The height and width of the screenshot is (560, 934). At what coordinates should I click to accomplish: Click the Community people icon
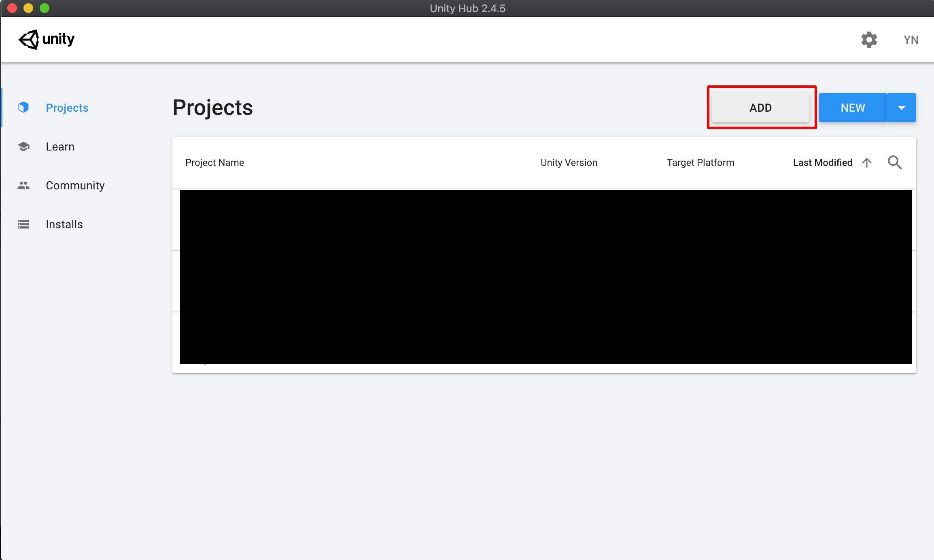[23, 185]
